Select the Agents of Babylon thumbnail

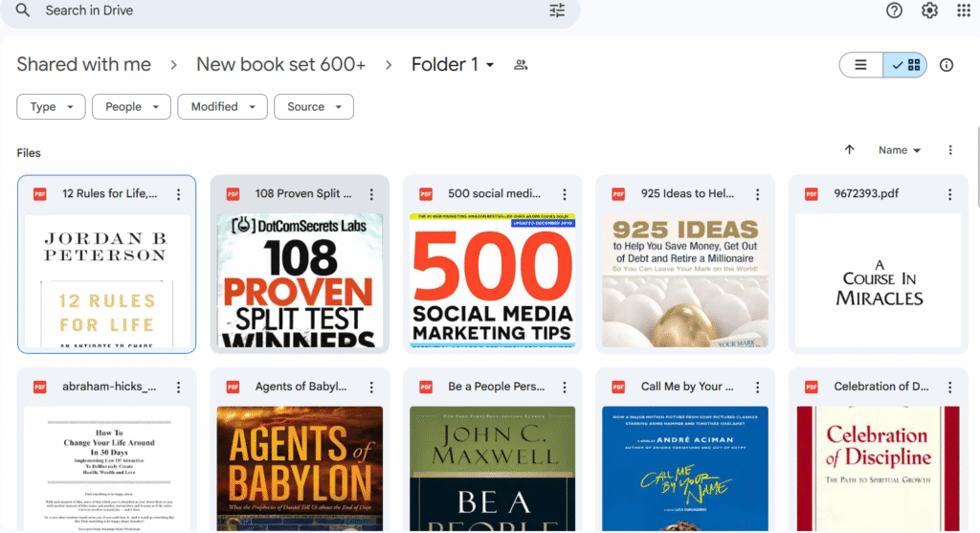point(300,469)
